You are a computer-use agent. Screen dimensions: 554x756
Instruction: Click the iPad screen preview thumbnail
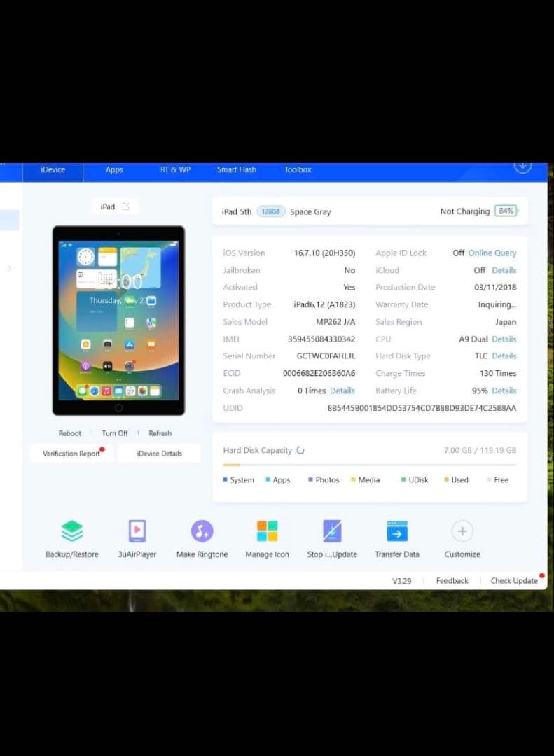click(x=119, y=321)
